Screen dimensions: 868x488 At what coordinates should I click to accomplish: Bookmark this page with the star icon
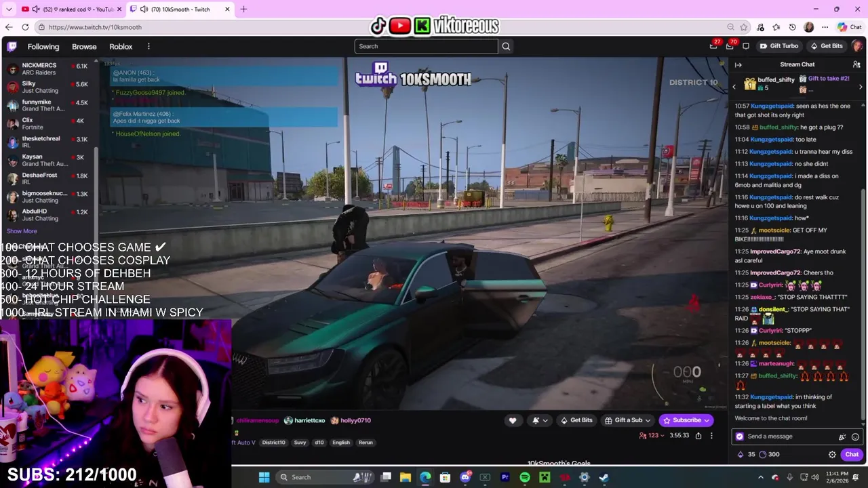(x=744, y=27)
